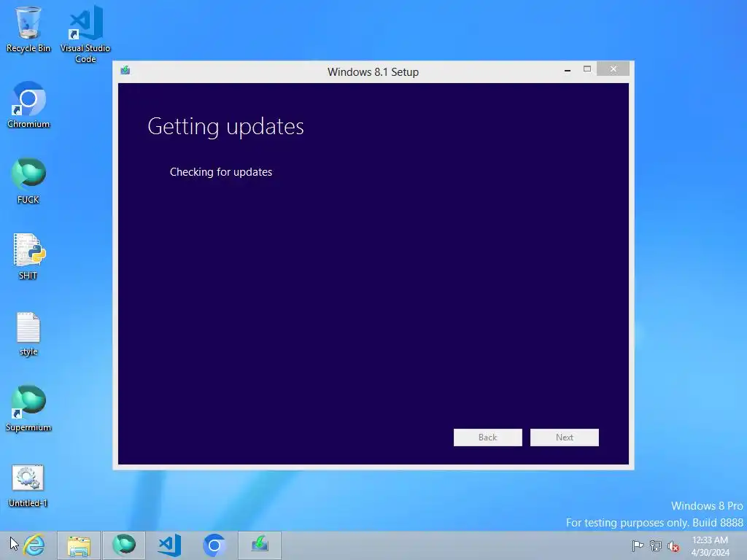
Task: Select the Visual Studio Code desktop shortcut
Action: [x=85, y=34]
